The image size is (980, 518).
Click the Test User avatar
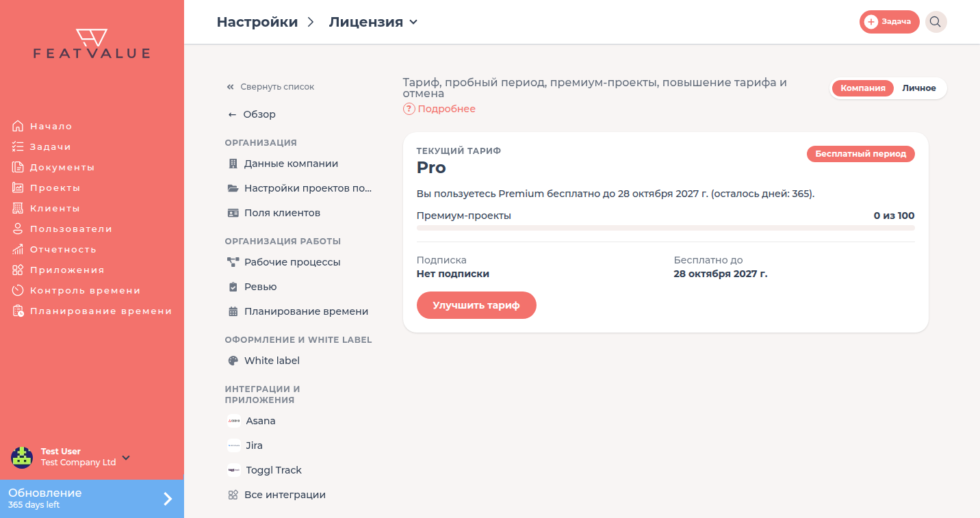22,457
